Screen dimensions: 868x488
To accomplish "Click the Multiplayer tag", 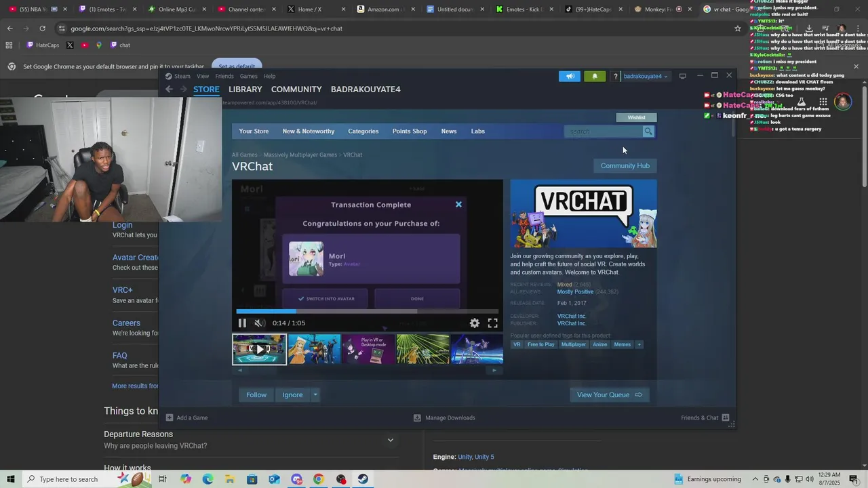I will pyautogui.click(x=574, y=344).
